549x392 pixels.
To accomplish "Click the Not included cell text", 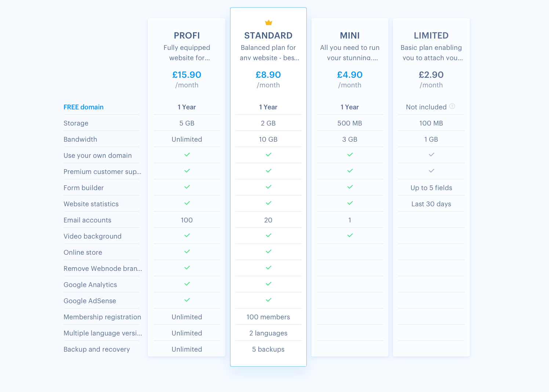I will pyautogui.click(x=426, y=107).
